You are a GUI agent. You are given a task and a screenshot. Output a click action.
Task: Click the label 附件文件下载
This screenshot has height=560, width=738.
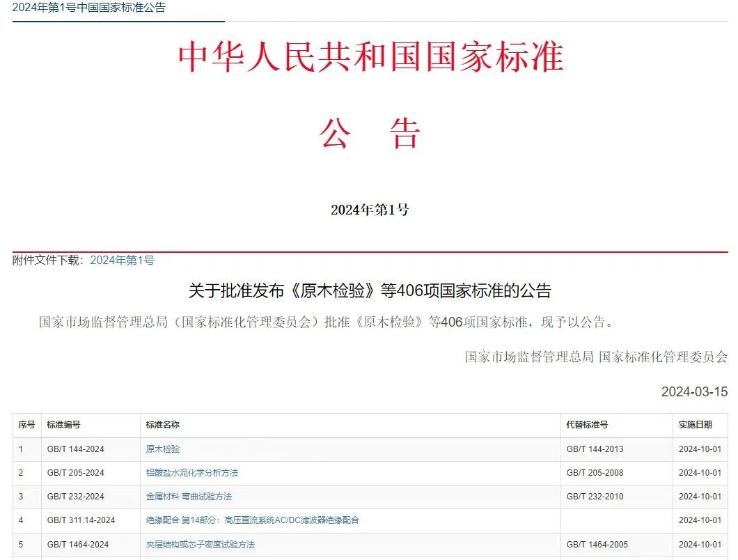(x=47, y=260)
